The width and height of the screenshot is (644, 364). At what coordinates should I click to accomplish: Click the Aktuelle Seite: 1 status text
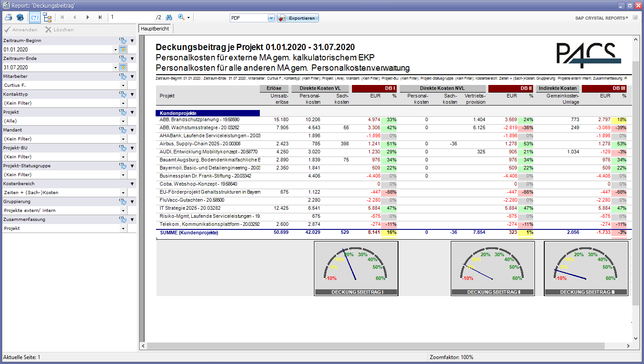click(x=21, y=357)
